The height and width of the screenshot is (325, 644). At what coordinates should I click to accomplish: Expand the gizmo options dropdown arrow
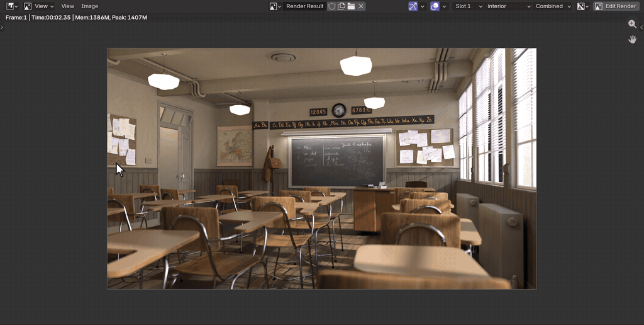click(x=422, y=6)
